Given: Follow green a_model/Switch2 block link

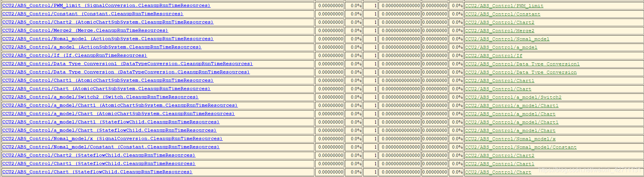Looking at the screenshot, I should [x=513, y=98].
